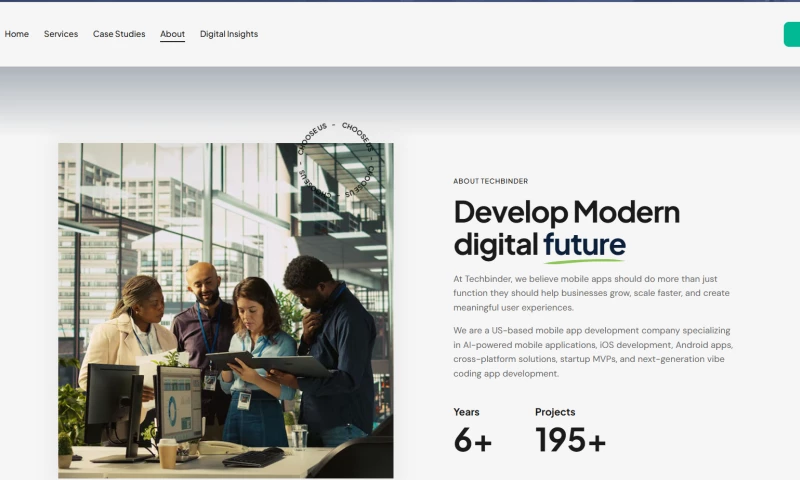Click the circular 'Choose Us' badge
Viewport: 800px width, 480px height.
tap(336, 160)
